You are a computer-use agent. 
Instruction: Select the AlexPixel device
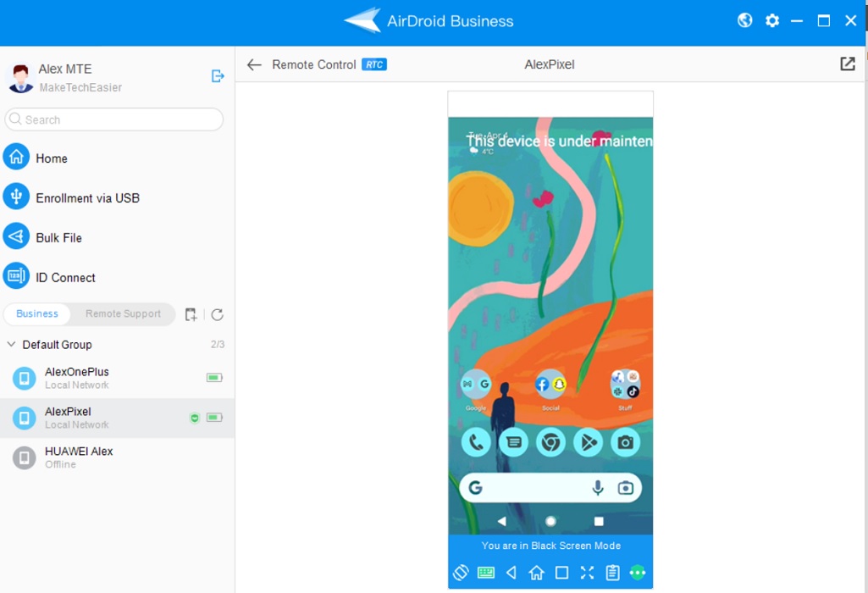click(117, 418)
